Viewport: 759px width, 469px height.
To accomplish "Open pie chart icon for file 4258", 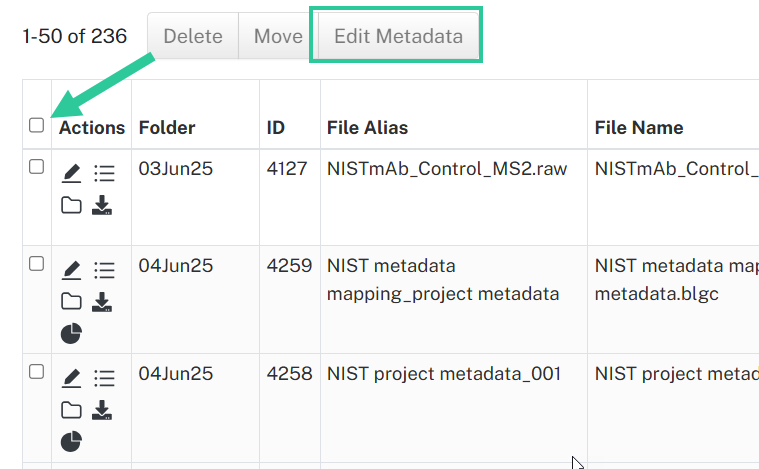I will pyautogui.click(x=71, y=441).
